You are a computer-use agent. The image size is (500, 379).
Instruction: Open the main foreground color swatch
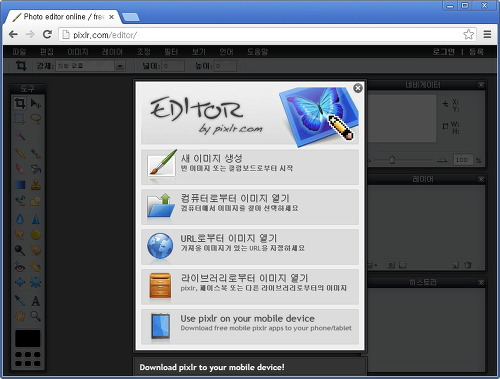[x=28, y=338]
